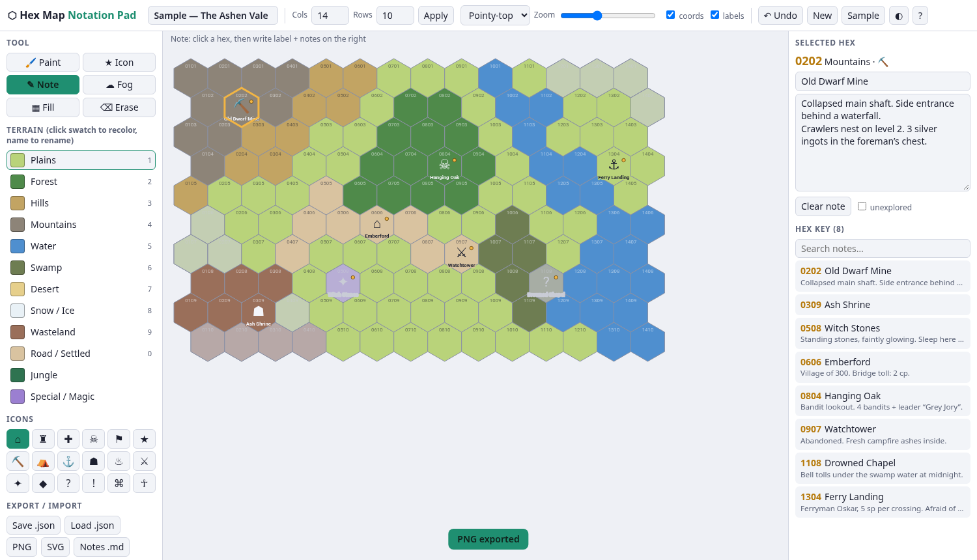This screenshot has height=560, width=977.
Task: Select the anchor icon in Icons palette
Action: (68, 461)
